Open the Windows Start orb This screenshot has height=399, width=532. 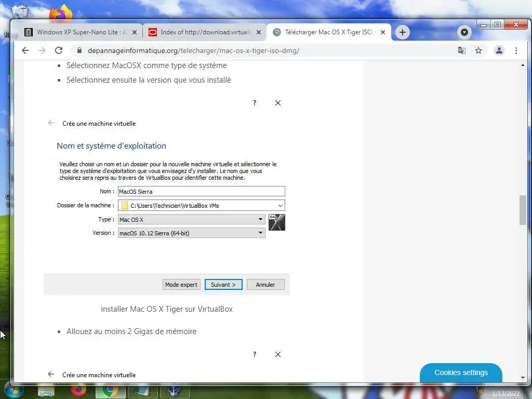pyautogui.click(x=14, y=391)
